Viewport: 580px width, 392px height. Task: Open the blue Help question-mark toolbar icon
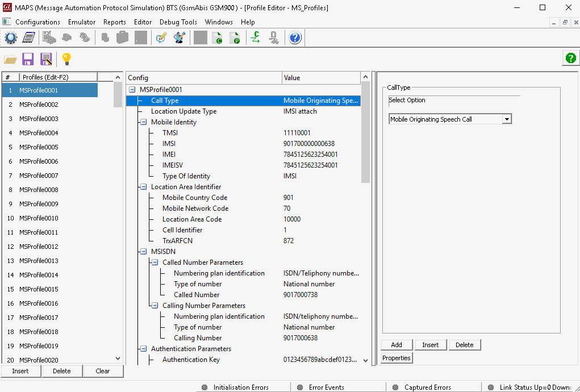295,37
